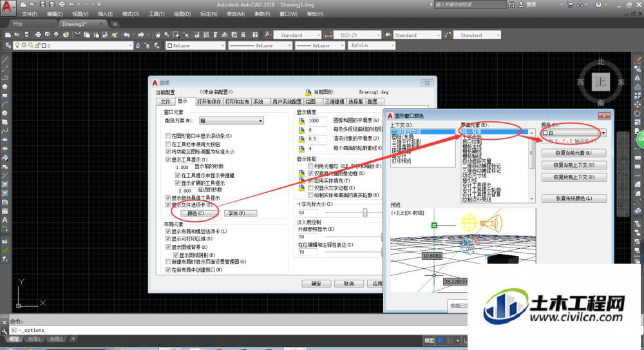The width and height of the screenshot is (644, 350).
Task: Toggle the 显示图纸背景 checkbox
Action: (168, 247)
